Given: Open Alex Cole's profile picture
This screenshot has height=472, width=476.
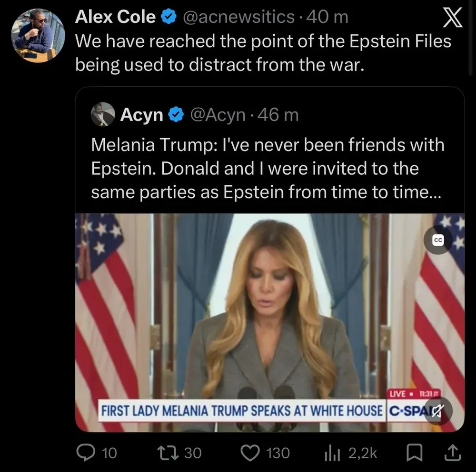Looking at the screenshot, I should 38,36.
